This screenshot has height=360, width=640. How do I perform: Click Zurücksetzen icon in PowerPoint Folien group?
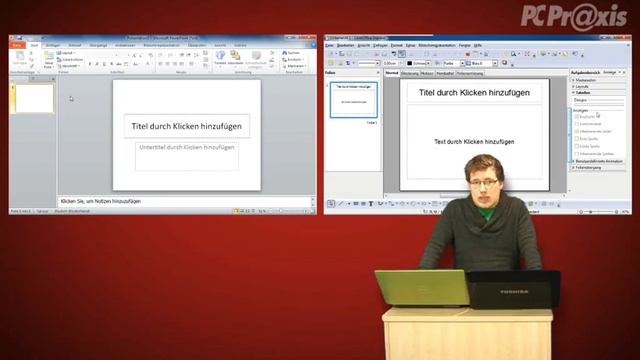point(59,60)
